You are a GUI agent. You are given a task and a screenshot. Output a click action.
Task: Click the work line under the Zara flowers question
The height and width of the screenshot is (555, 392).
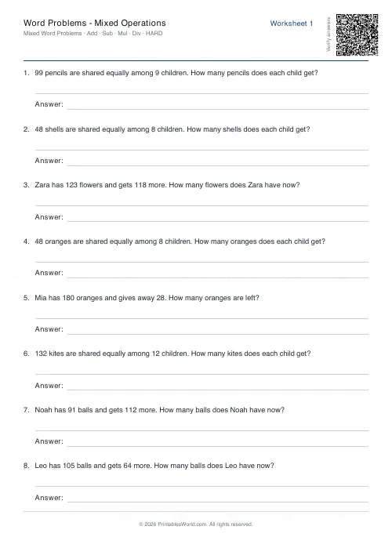click(201, 205)
